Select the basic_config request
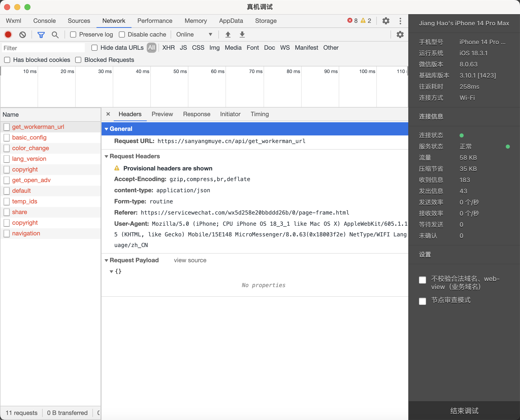This screenshot has width=520, height=420. point(50,137)
